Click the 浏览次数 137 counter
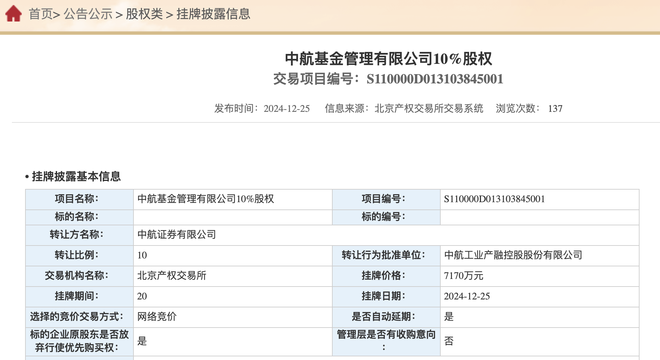Image resolution: width=660 pixels, height=360 pixels. [529, 109]
